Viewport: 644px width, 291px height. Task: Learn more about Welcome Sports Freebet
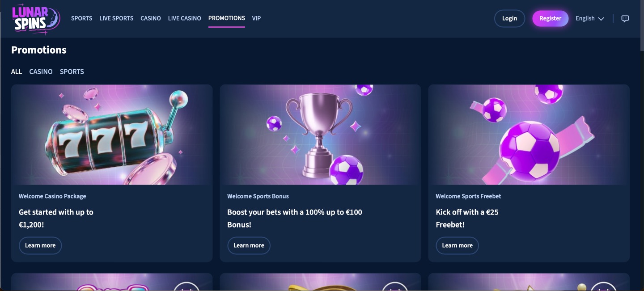(x=457, y=245)
